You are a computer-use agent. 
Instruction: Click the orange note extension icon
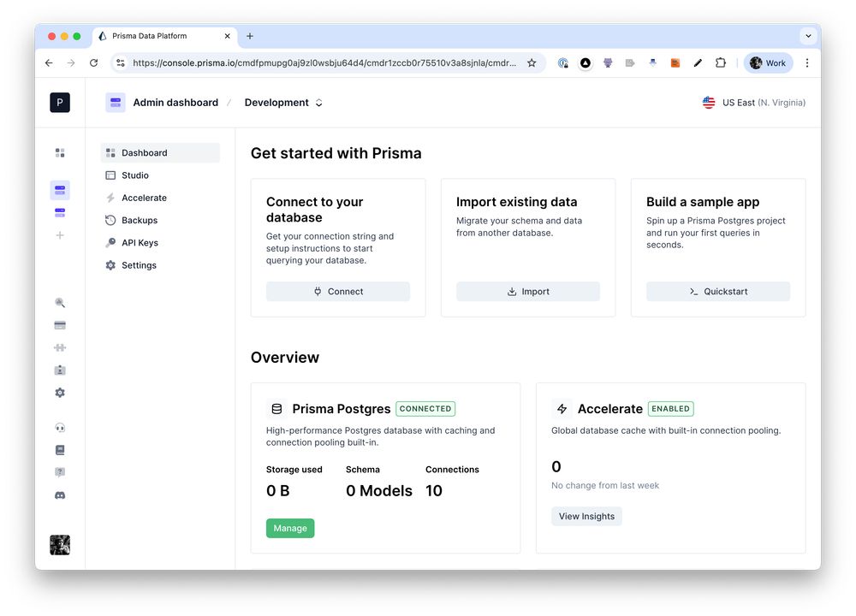point(675,62)
